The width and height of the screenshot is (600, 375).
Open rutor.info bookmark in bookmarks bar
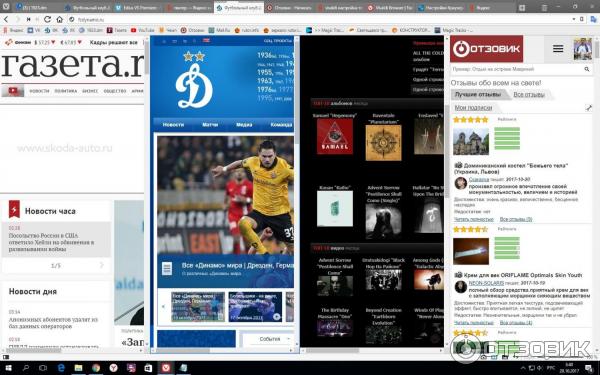[x=246, y=30]
